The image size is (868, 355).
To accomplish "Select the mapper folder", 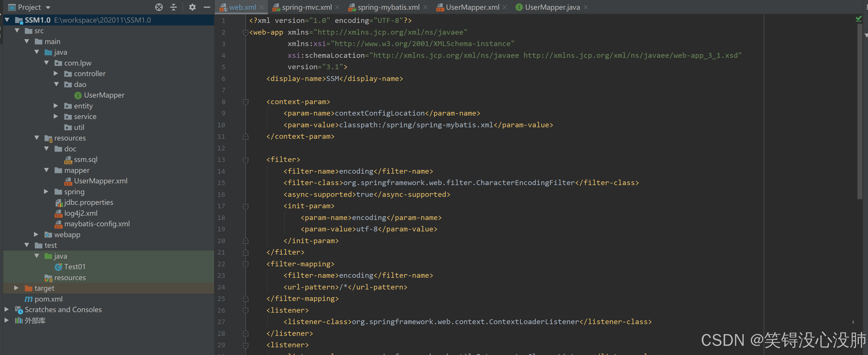I will click(72, 170).
